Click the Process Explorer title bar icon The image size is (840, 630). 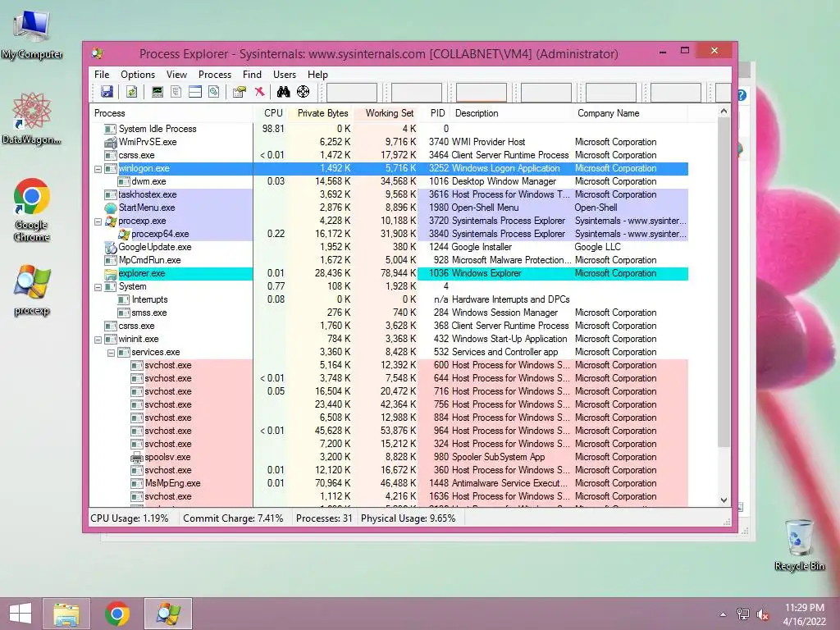click(x=98, y=53)
